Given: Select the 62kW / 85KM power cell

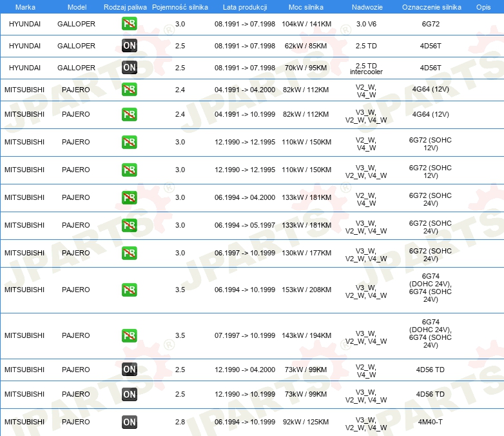Looking at the screenshot, I should coord(305,46).
